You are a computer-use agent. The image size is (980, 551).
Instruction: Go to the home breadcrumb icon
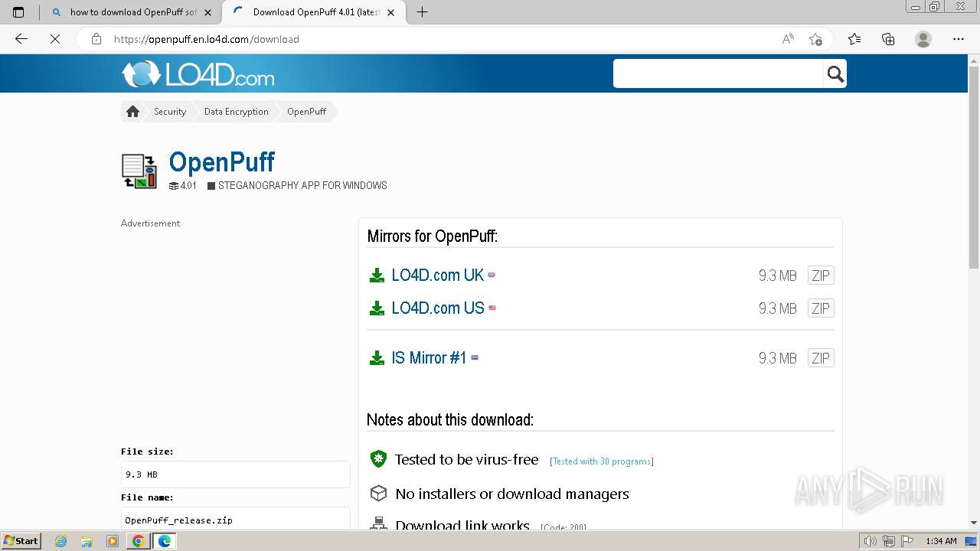point(132,112)
